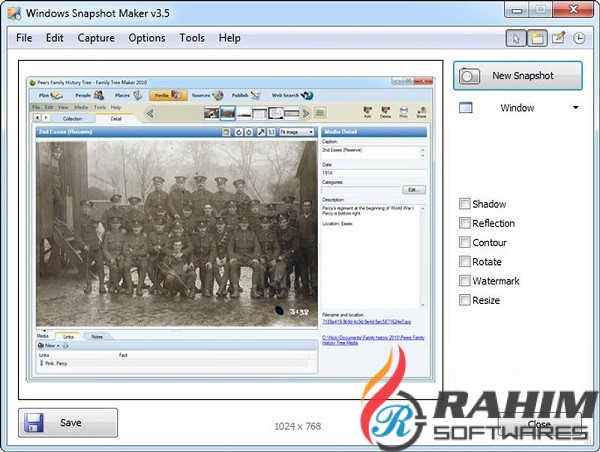Click the folder with star toolbar icon
600x452 pixels.
pos(537,38)
